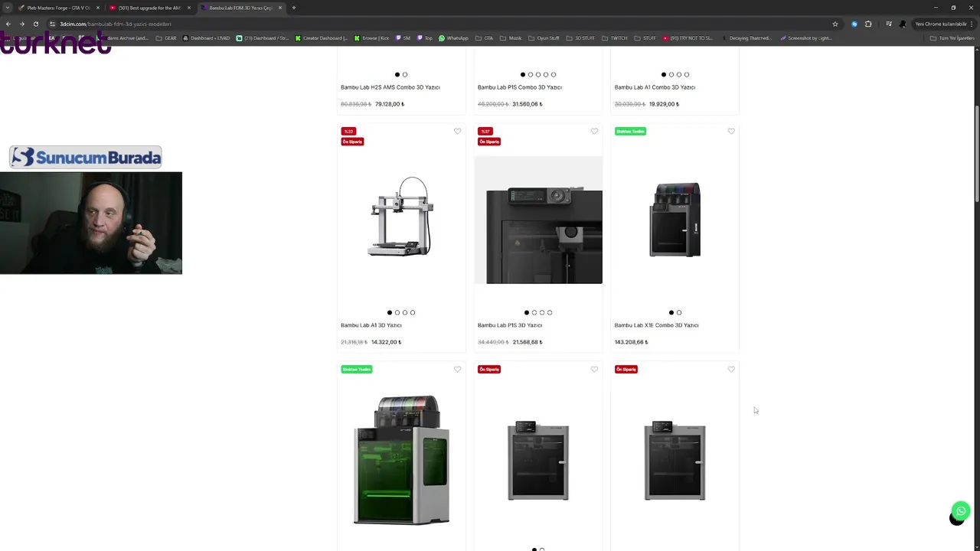This screenshot has height=551, width=980.
Task: Favorite the green-lit printer with heart icon
Action: click(457, 370)
